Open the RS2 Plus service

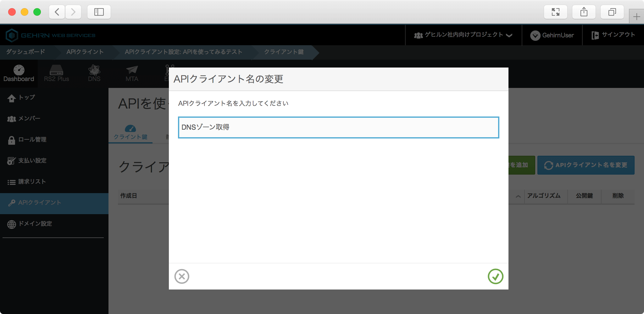pyautogui.click(x=56, y=73)
